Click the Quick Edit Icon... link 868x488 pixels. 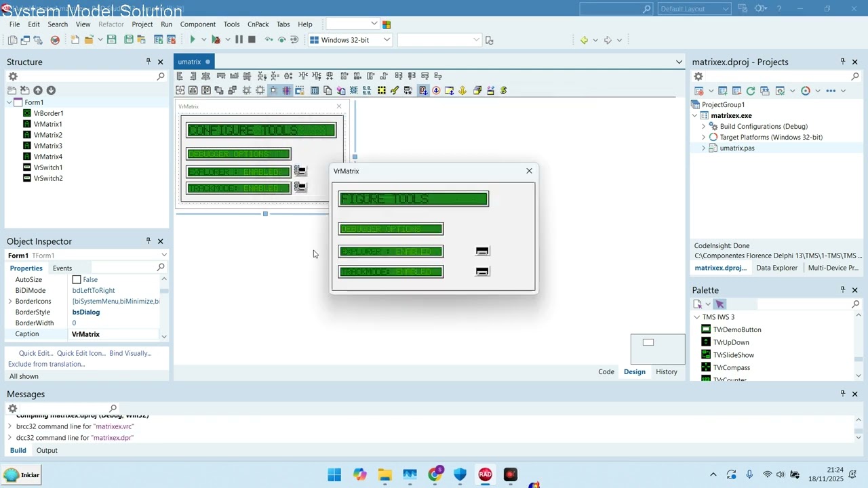(81, 353)
